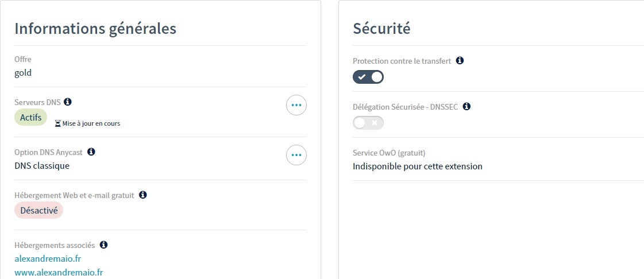This screenshot has height=279, width=644.
Task: Click the Actifs status badge
Action: 30,117
